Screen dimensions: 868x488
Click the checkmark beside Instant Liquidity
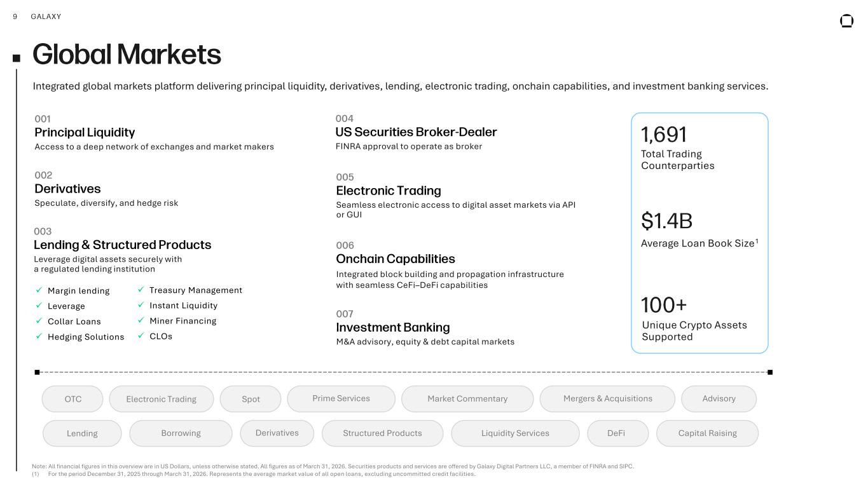click(x=141, y=305)
